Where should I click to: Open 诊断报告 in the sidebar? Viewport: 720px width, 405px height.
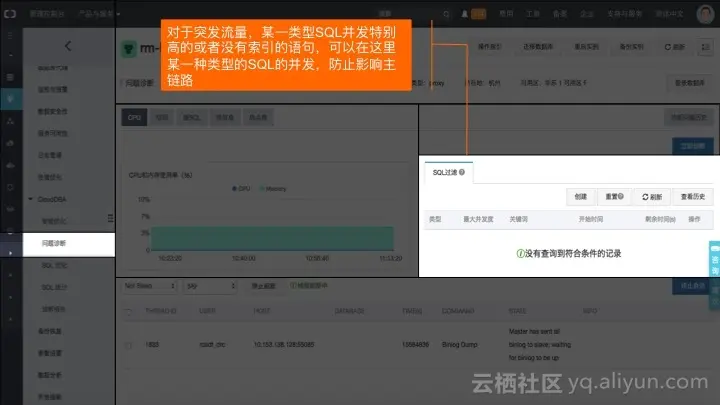54,309
